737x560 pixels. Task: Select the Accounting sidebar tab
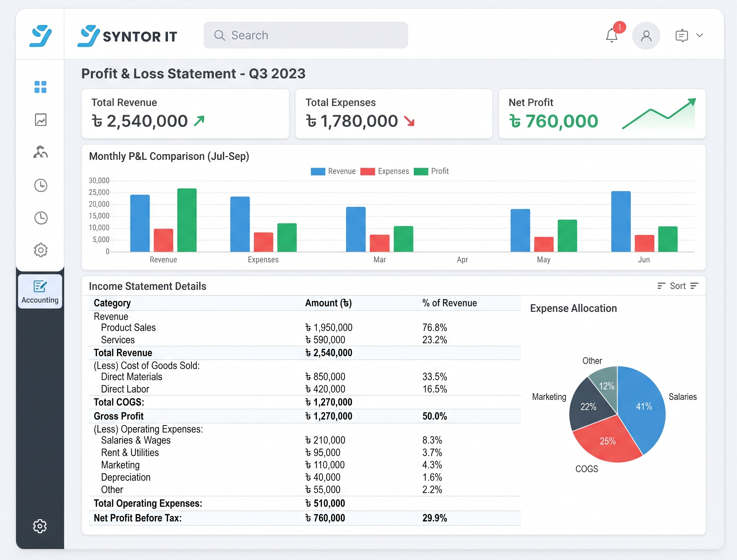40,291
